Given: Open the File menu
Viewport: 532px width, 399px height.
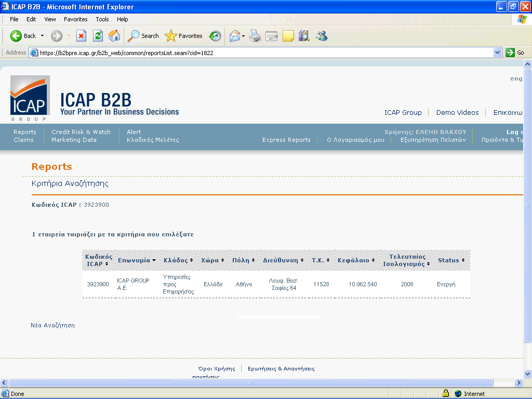Looking at the screenshot, I should click(x=14, y=19).
